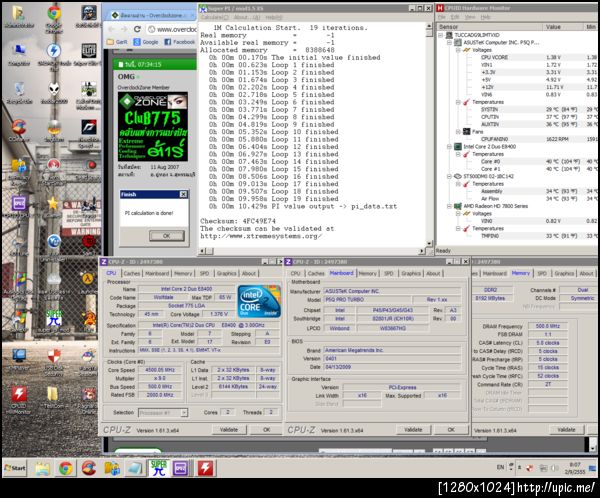Select CPU VCORE sensor row
The image size is (600, 498).
(494, 58)
